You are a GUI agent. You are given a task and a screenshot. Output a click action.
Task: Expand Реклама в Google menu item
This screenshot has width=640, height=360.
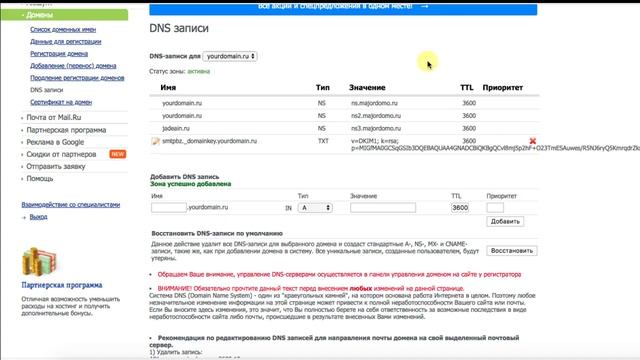[55, 142]
